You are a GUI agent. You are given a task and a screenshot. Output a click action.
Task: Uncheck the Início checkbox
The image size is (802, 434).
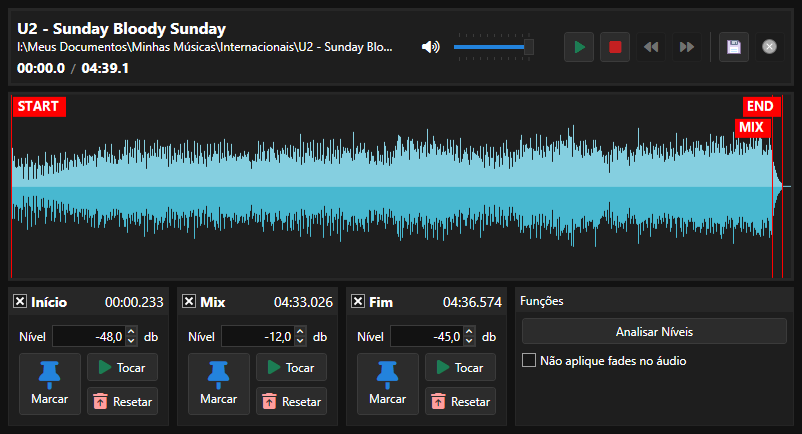coord(20,302)
